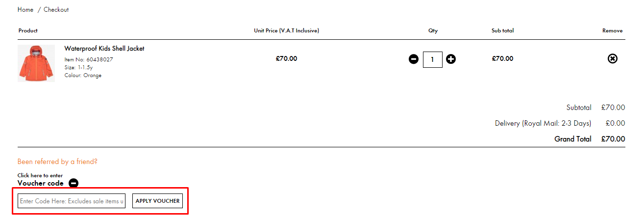The height and width of the screenshot is (220, 644).
Task: Click the Delivery Royal Mail 2-3 Days label
Action: click(x=543, y=123)
